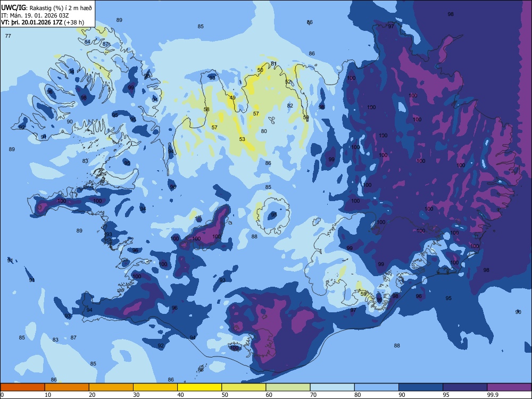Image resolution: width=532 pixels, height=399 pixels.
Task: Click the '70' legend tick label
Action: click(313, 395)
